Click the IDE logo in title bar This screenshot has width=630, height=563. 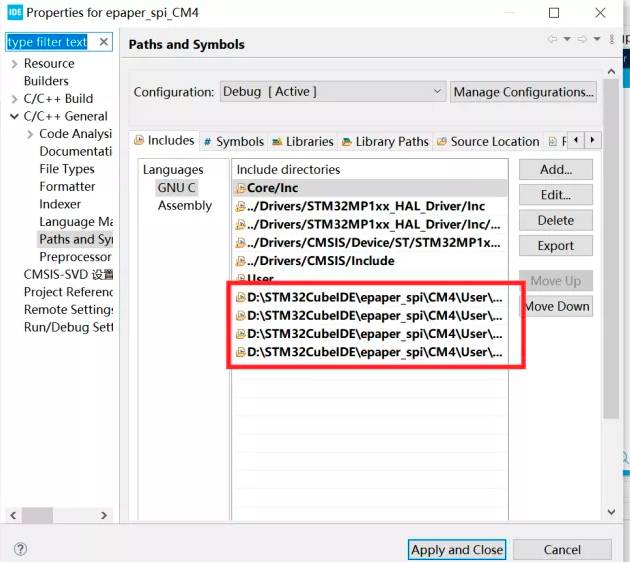[x=15, y=12]
